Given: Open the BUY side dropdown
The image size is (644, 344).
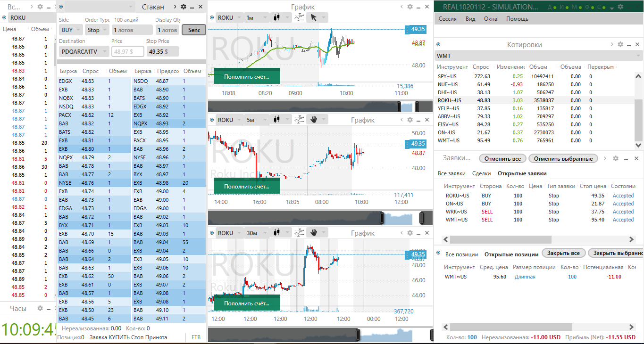Looking at the screenshot, I should 71,30.
